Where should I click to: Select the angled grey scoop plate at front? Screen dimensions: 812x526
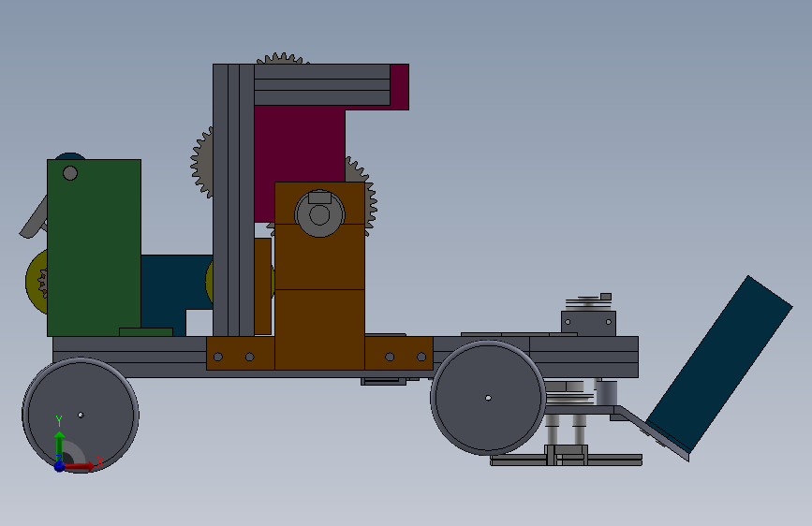(x=653, y=433)
